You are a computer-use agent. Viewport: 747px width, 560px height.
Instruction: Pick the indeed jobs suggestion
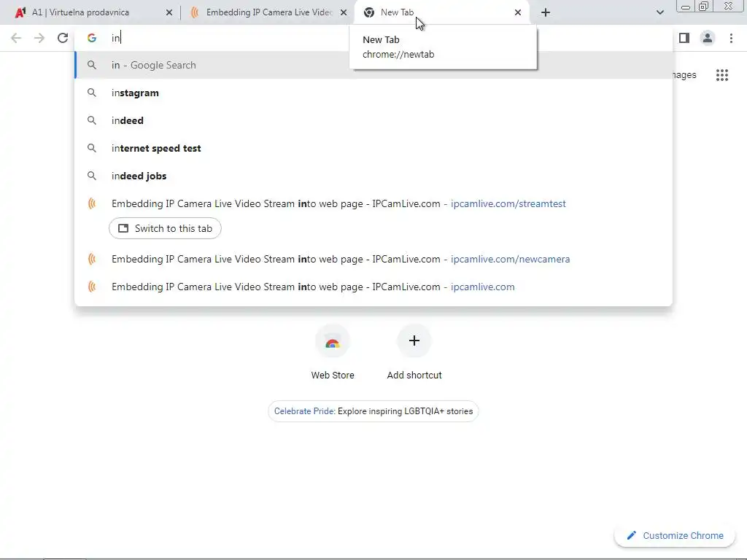tap(373, 176)
